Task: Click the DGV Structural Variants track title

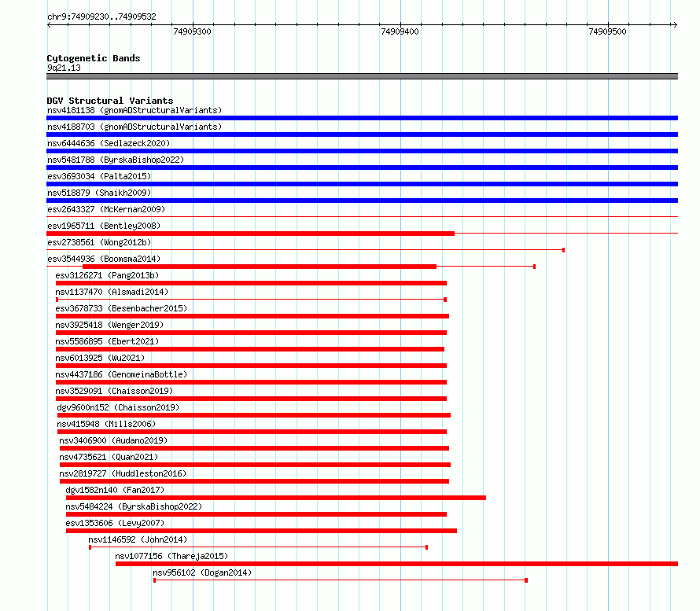Action: tap(110, 101)
